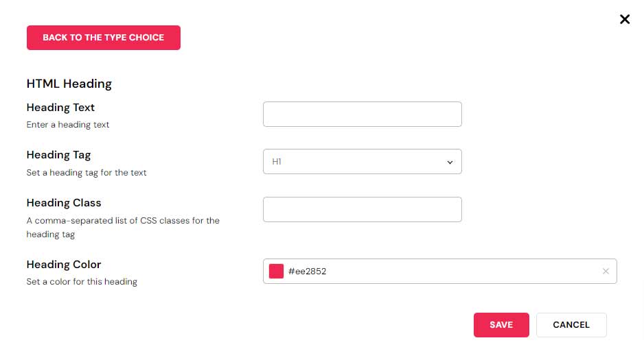Screen dimensions: 644x360
Task: Click the "Set a color for this heading" hint
Action: pyautogui.click(x=82, y=282)
